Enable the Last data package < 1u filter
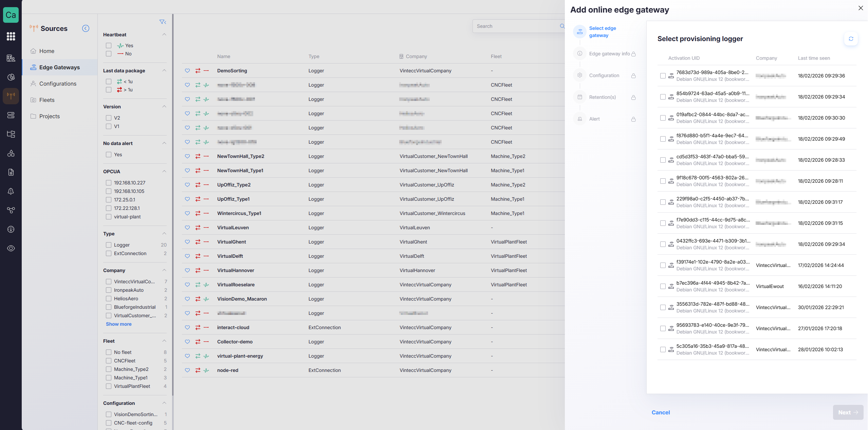Viewport: 868px width, 430px height. click(x=109, y=82)
